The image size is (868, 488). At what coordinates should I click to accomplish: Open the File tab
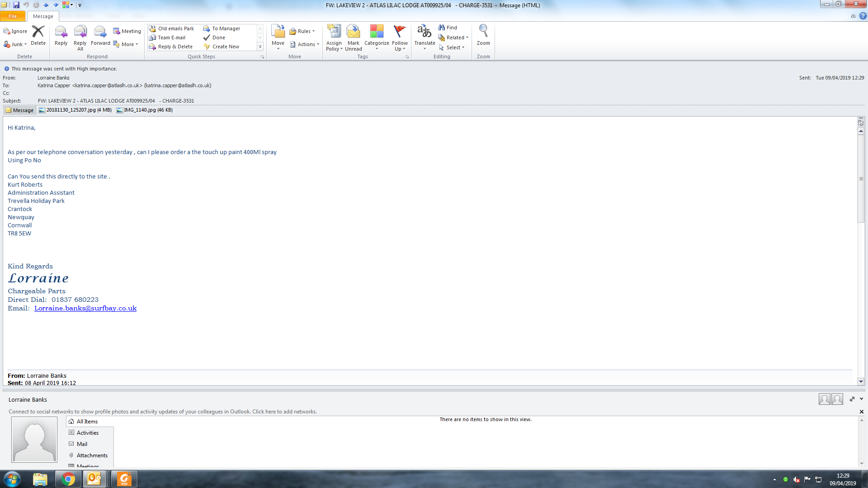13,16
